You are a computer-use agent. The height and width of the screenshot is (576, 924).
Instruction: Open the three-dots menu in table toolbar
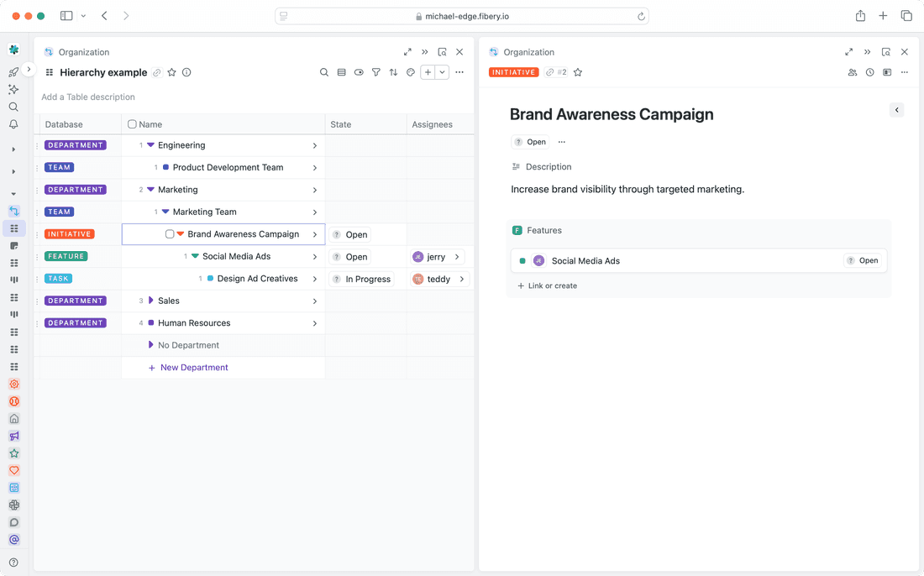coord(459,72)
